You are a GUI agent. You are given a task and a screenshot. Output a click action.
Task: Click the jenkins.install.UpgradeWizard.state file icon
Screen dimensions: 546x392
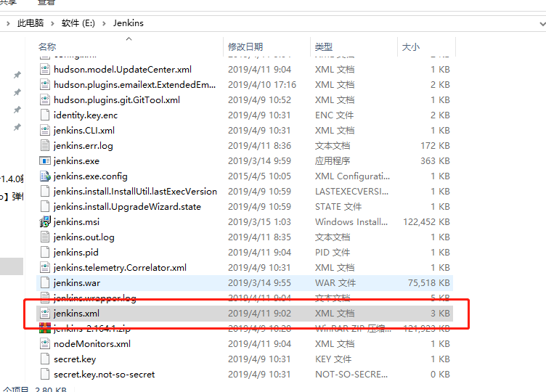click(x=45, y=207)
